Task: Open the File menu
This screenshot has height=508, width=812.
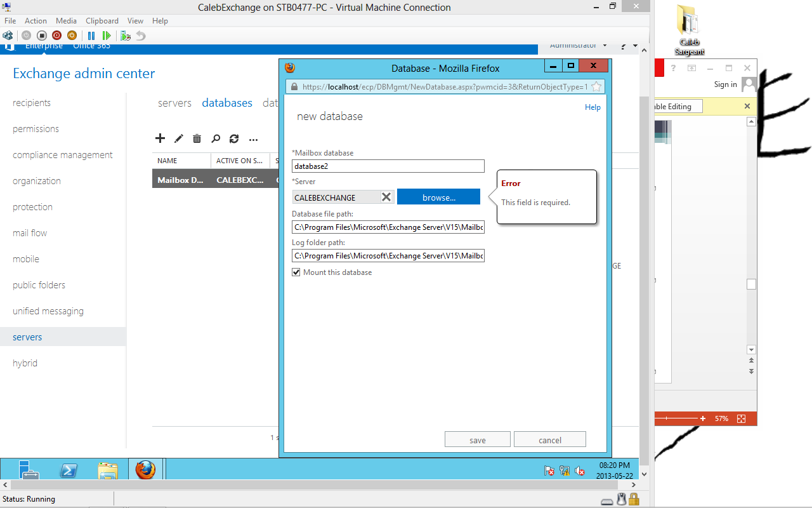Action: tap(10, 21)
